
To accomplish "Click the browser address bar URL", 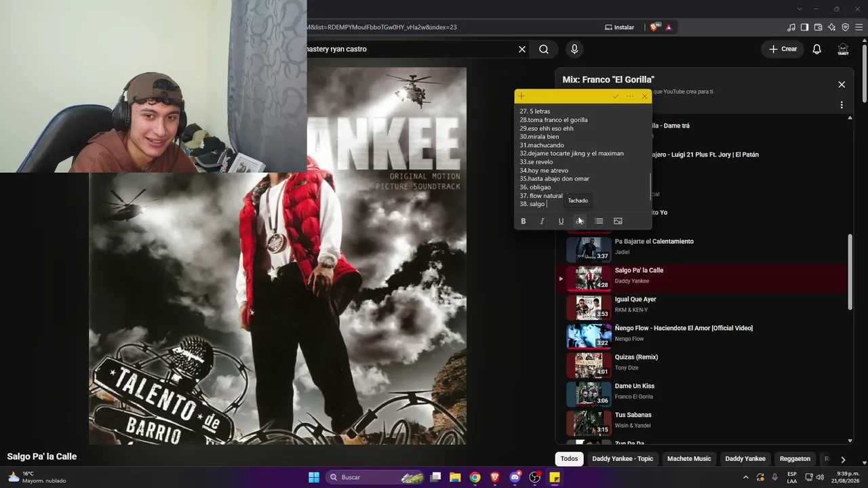I will pos(382,27).
